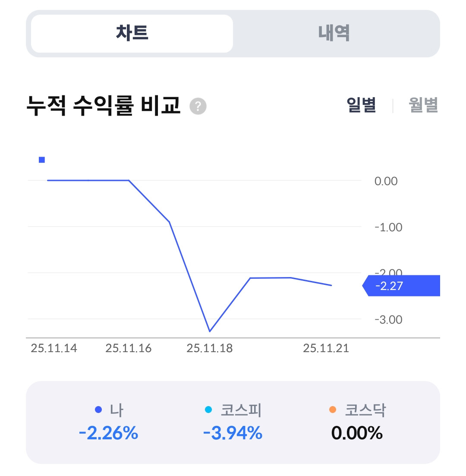Open the help question mark icon

(x=198, y=106)
